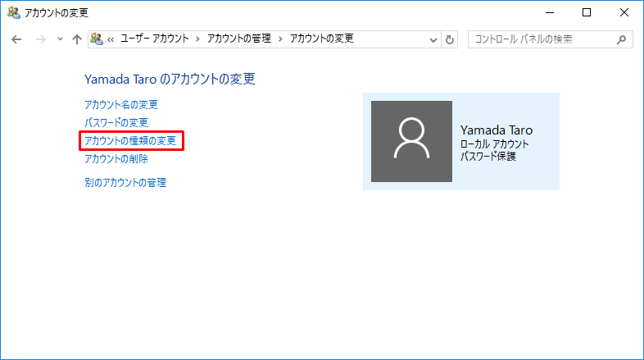Click the title bar window icon
This screenshot has width=644, height=360.
(14, 13)
